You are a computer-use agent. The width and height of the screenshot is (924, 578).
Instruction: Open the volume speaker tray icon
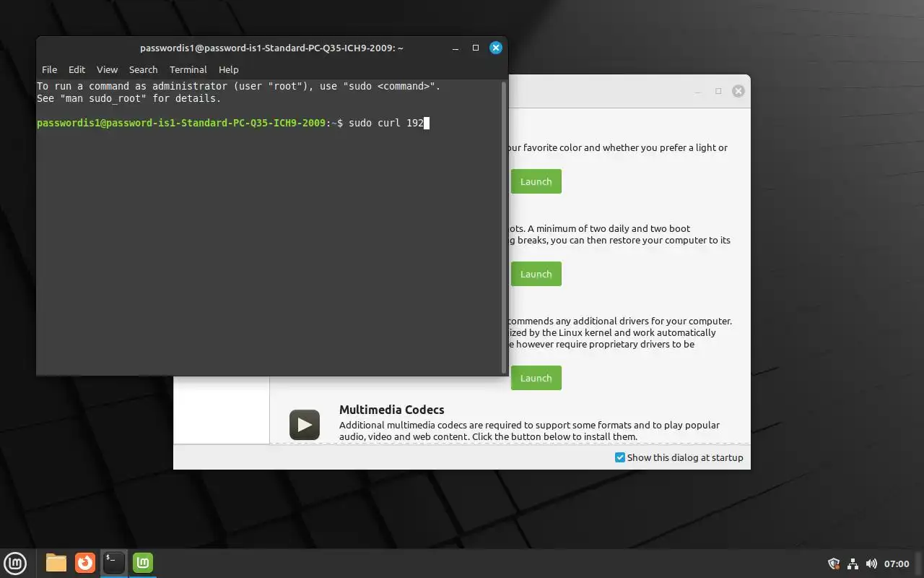tap(871, 564)
